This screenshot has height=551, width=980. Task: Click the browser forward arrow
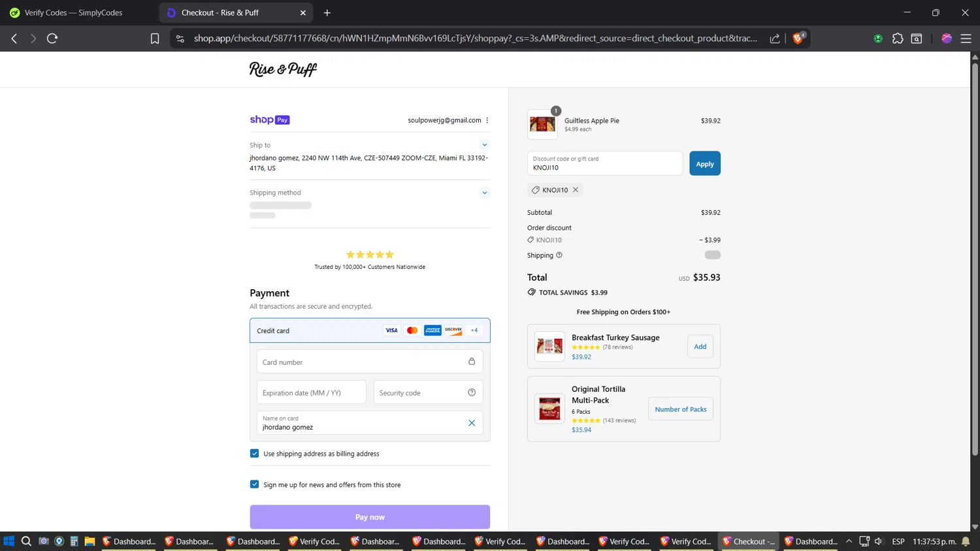coord(33,39)
